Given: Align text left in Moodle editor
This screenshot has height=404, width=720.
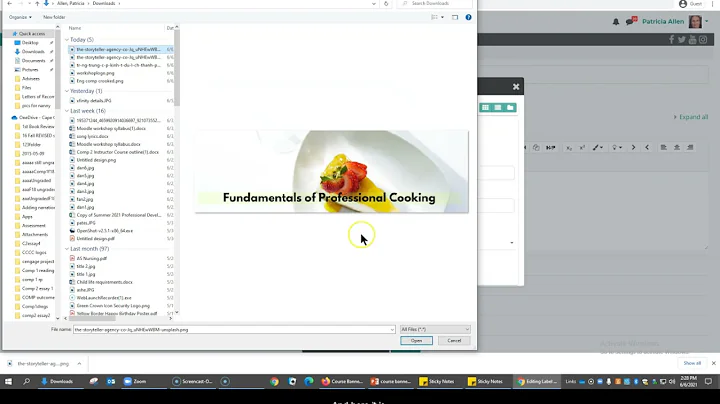Looking at the screenshot, I should coord(664,148).
